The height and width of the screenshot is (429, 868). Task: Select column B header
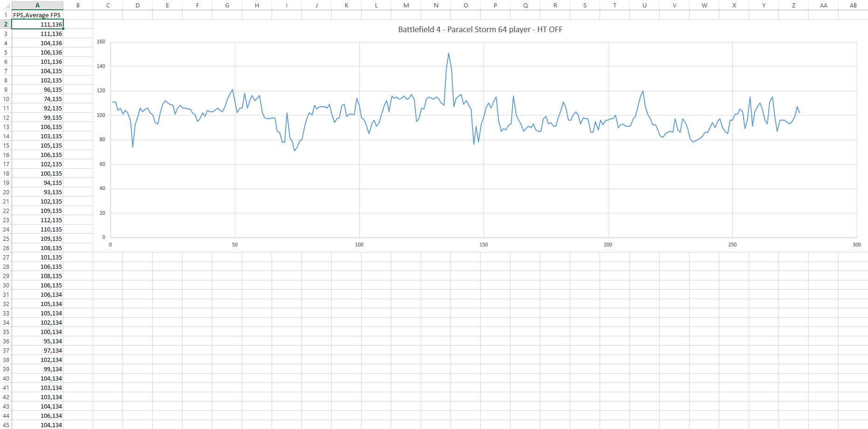point(78,5)
